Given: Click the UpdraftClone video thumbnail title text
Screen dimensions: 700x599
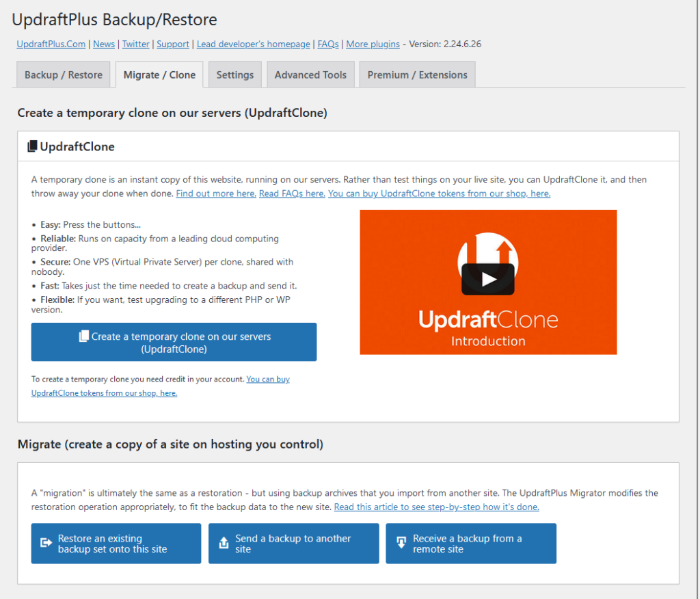Looking at the screenshot, I should point(488,319).
